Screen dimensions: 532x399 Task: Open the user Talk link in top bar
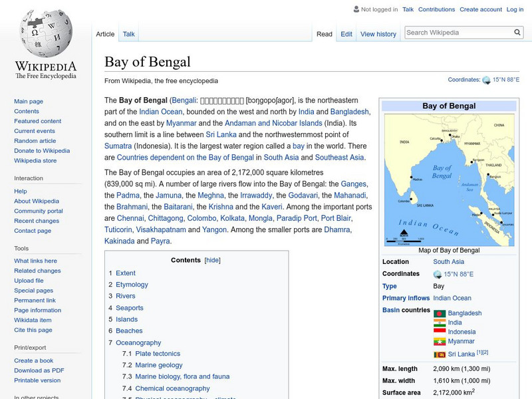tap(408, 9)
